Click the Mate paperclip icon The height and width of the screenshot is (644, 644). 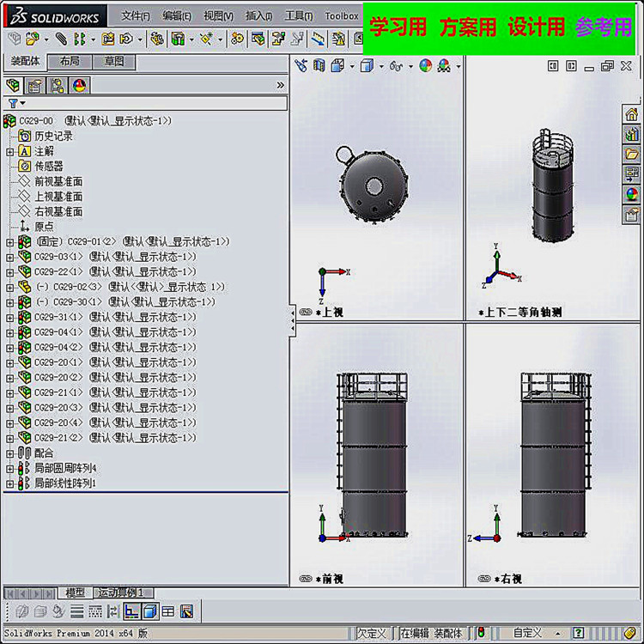point(61,39)
